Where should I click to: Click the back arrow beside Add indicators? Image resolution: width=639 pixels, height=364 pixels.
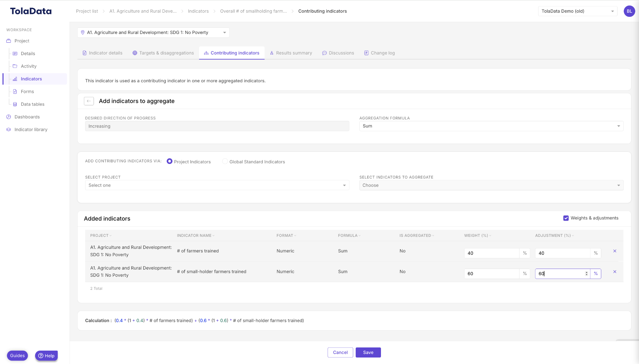pos(89,101)
